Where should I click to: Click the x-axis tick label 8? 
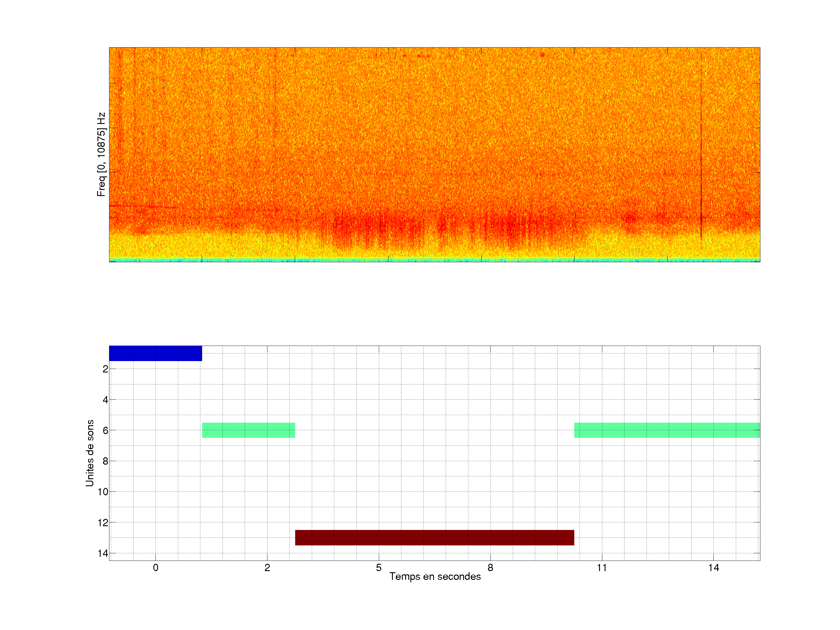[490, 568]
